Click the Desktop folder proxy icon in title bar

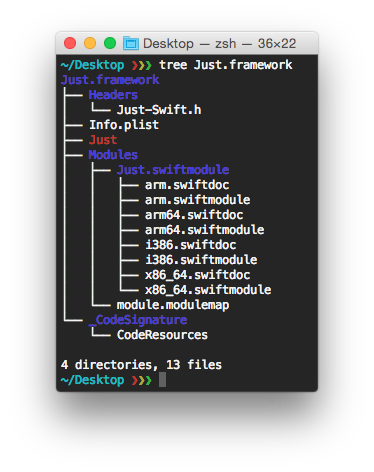[131, 43]
